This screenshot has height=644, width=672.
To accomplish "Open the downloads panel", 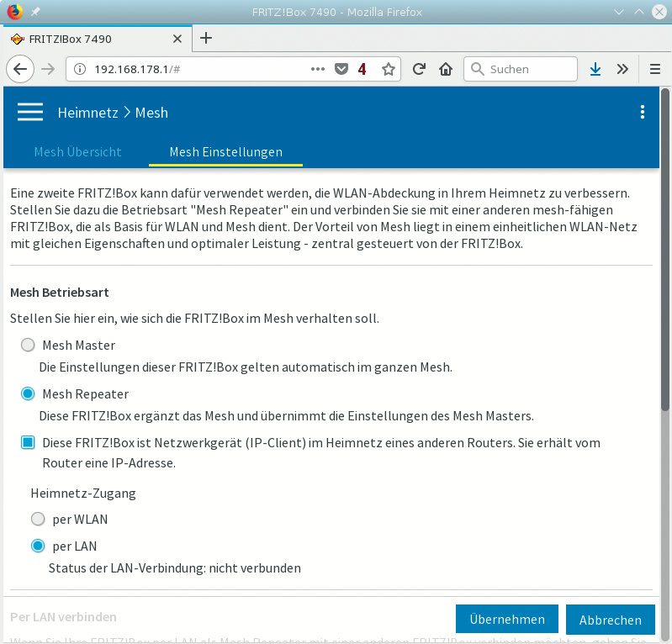I will click(595, 69).
